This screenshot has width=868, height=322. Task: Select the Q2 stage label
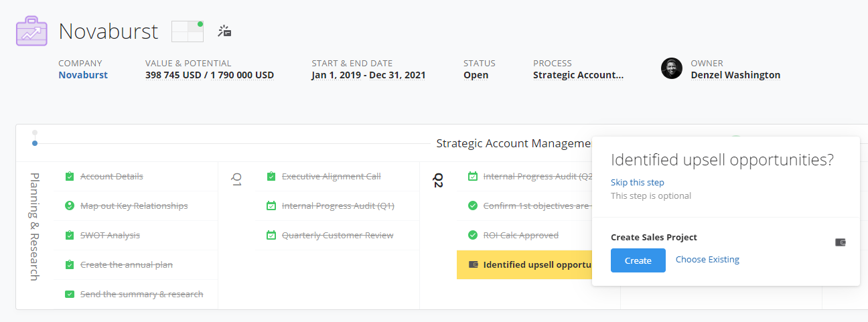click(438, 180)
